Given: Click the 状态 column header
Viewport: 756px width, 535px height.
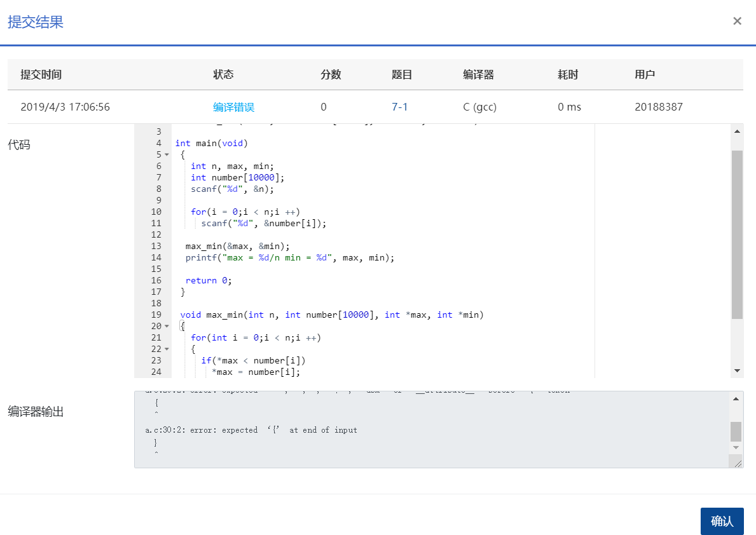Looking at the screenshot, I should 223,75.
